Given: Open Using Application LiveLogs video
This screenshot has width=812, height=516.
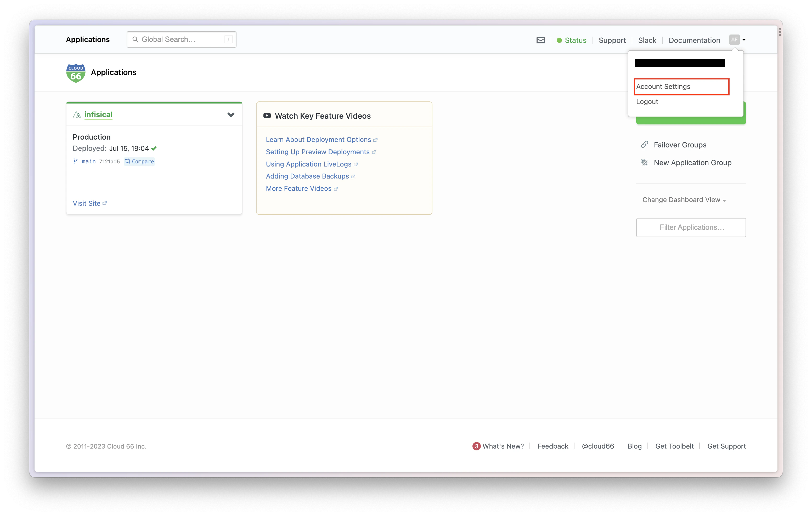Looking at the screenshot, I should coord(308,164).
